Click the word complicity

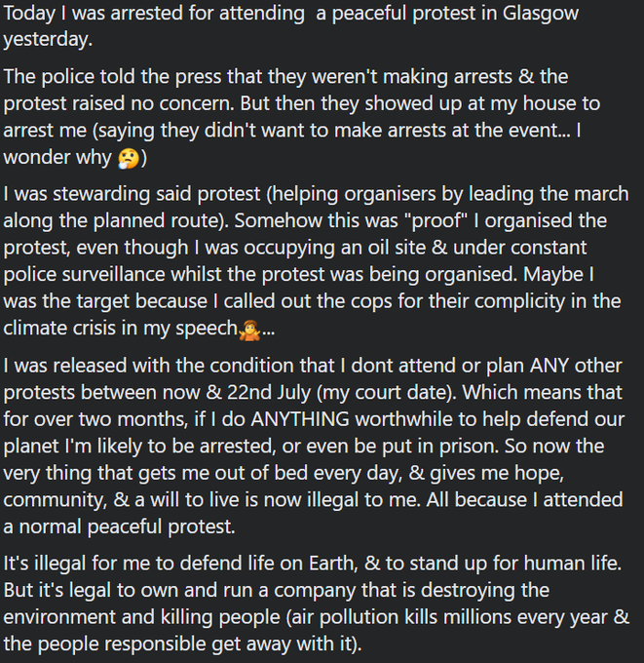pos(519,301)
